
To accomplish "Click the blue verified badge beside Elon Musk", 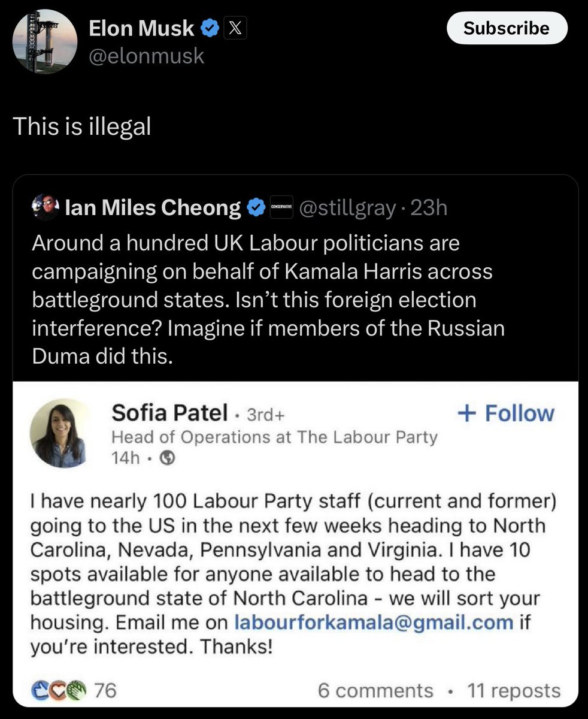I will pyautogui.click(x=209, y=28).
